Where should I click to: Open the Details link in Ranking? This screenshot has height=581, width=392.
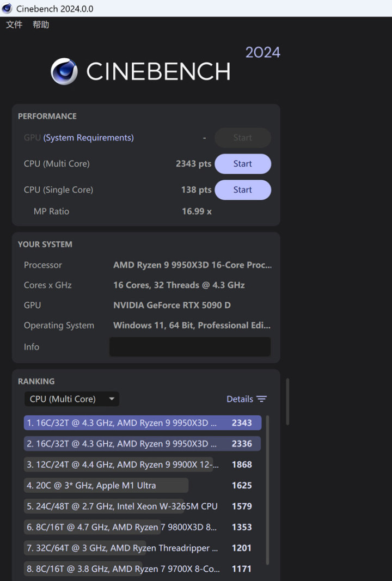240,399
